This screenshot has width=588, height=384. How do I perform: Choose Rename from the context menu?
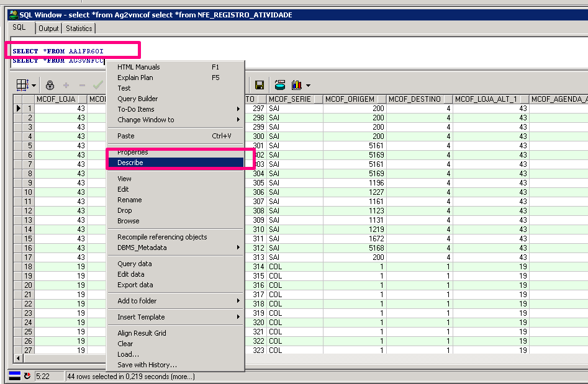[x=176, y=200]
